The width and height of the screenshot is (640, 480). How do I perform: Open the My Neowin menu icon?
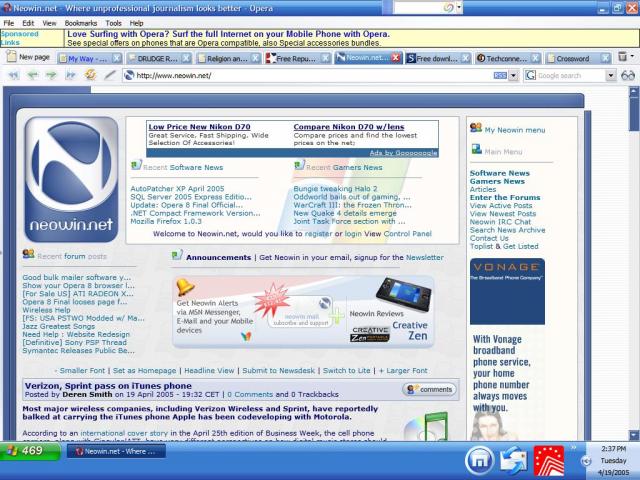pos(476,128)
